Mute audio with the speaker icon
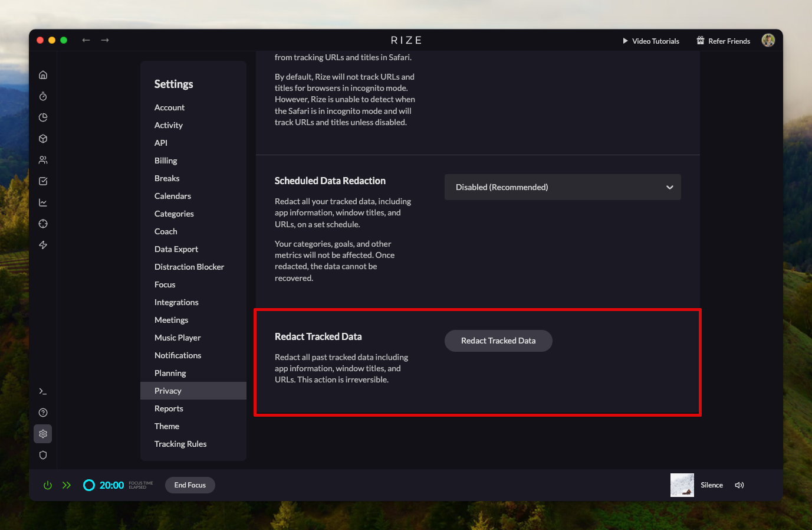Screen dimensions: 812x530 pyautogui.click(x=739, y=485)
